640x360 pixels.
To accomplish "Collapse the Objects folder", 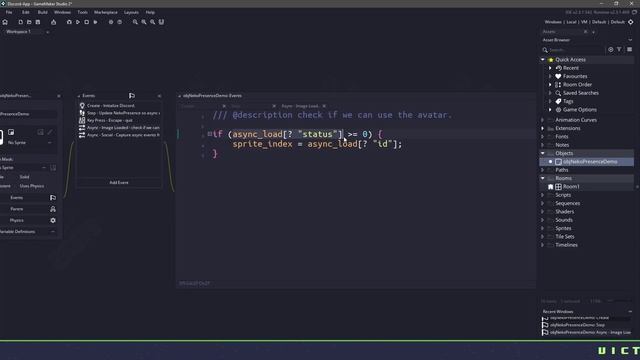I will pos(543,153).
